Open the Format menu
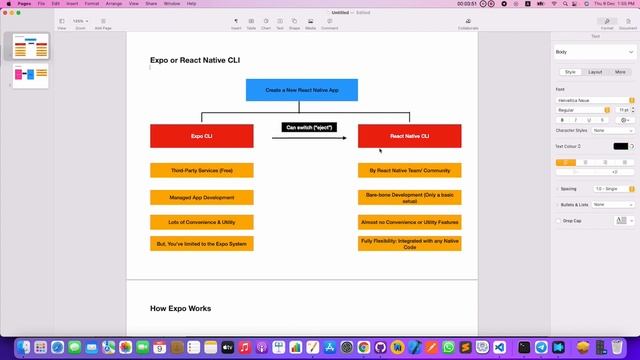640x360 pixels. tap(92, 4)
